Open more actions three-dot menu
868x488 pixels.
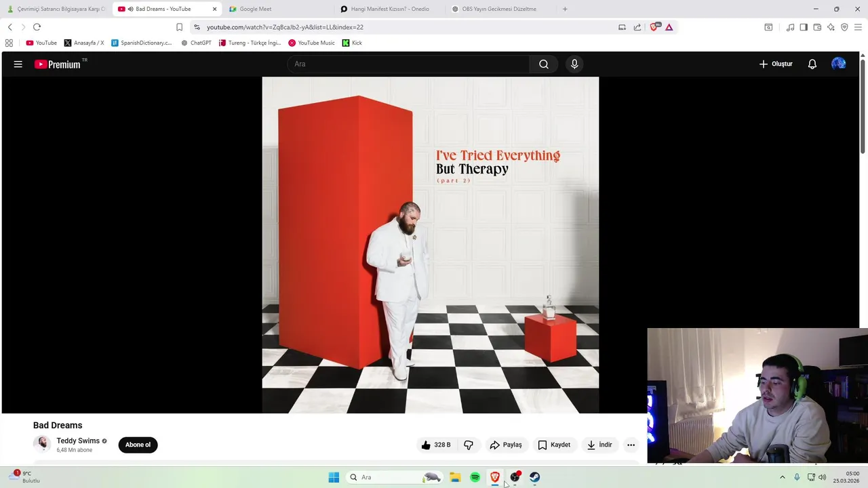click(x=631, y=445)
